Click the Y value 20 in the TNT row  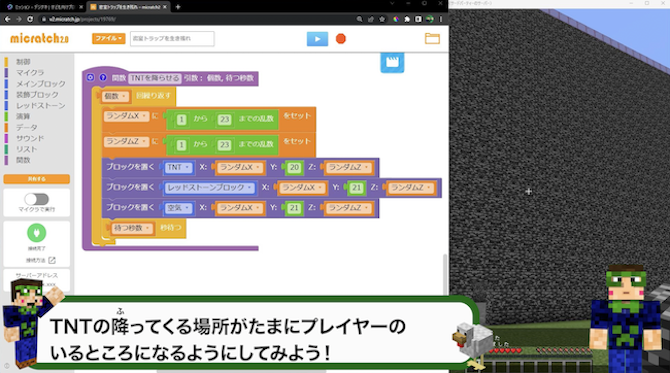294,167
